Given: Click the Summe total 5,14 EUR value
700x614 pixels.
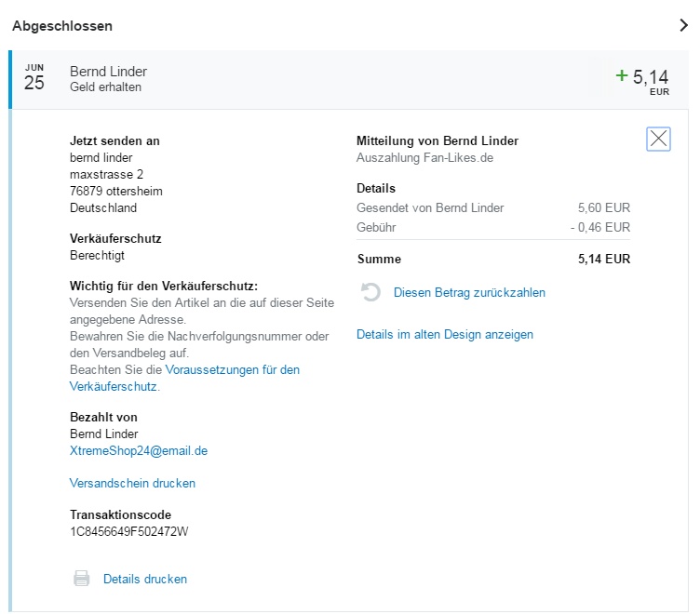Looking at the screenshot, I should [x=603, y=260].
